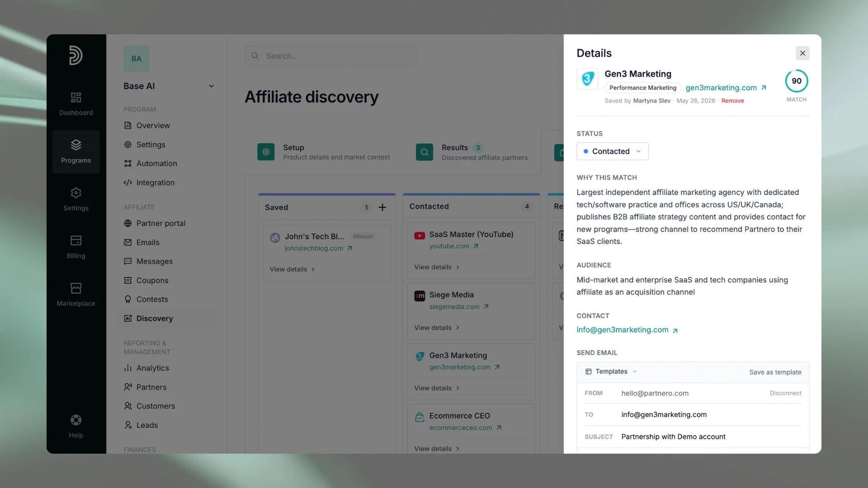Click Gen3 Marketing logo in Details

tap(587, 79)
